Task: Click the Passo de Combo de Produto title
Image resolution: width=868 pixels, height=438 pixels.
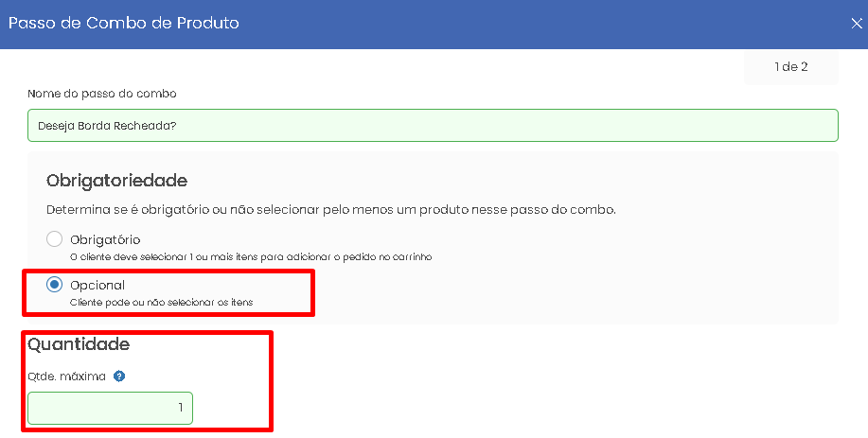Action: (x=124, y=24)
